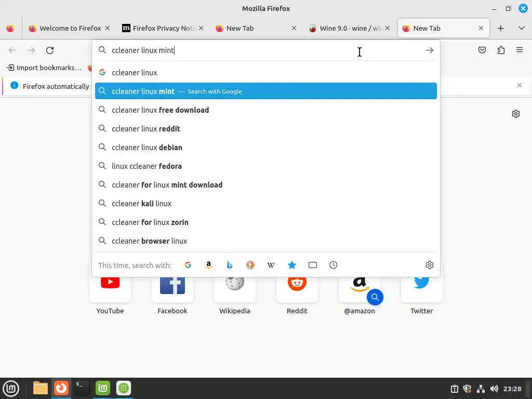Choose suggestion ccleaner linux

click(266, 73)
